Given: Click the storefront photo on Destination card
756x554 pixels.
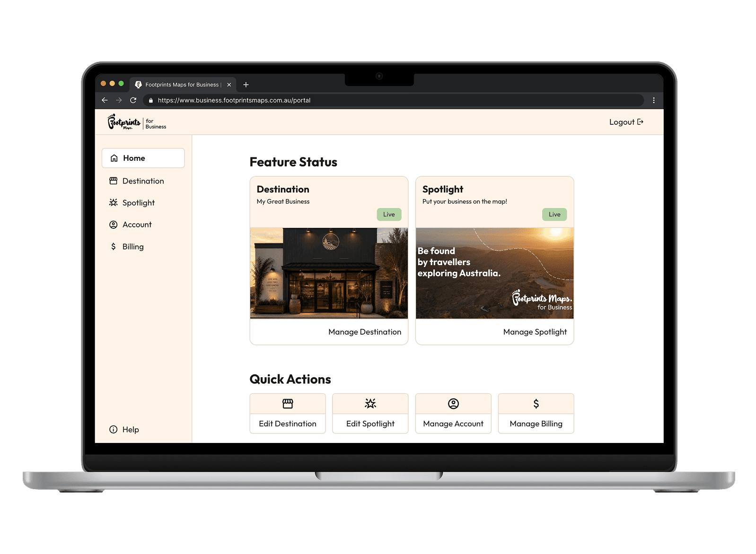Looking at the screenshot, I should click(x=329, y=273).
